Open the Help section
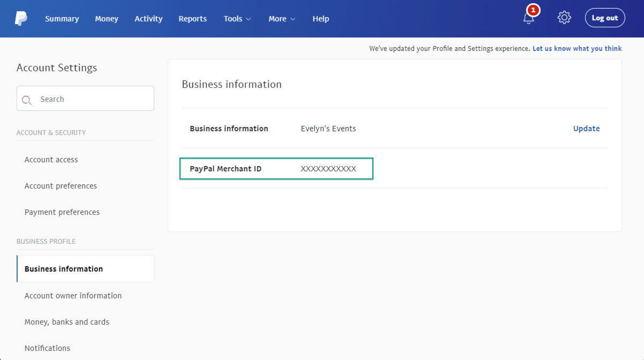 [320, 18]
